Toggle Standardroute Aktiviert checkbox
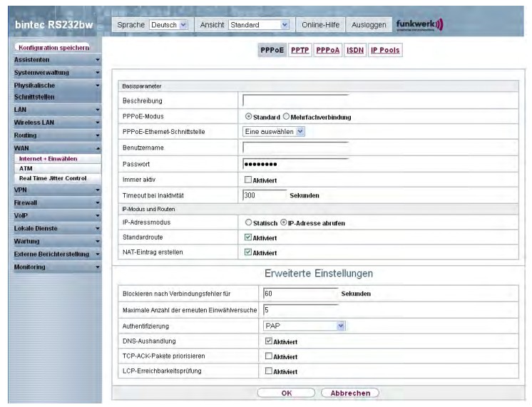532x407 pixels. (x=248, y=237)
